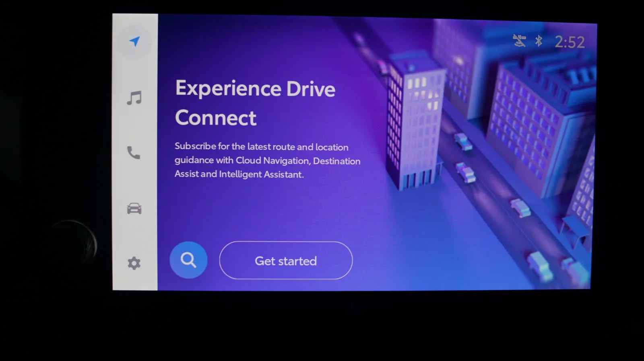This screenshot has width=644, height=361.
Task: Open the Vehicle car icon menu
Action: point(134,208)
